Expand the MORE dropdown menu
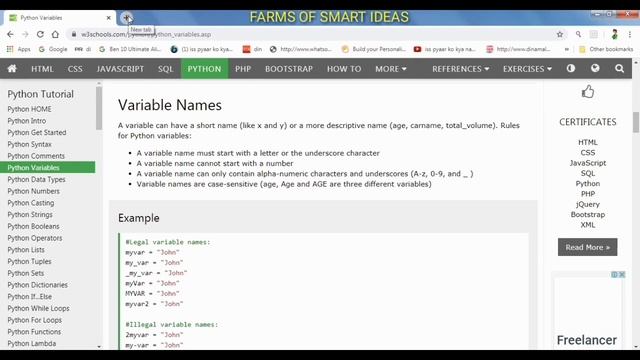640x360 pixels. point(391,69)
